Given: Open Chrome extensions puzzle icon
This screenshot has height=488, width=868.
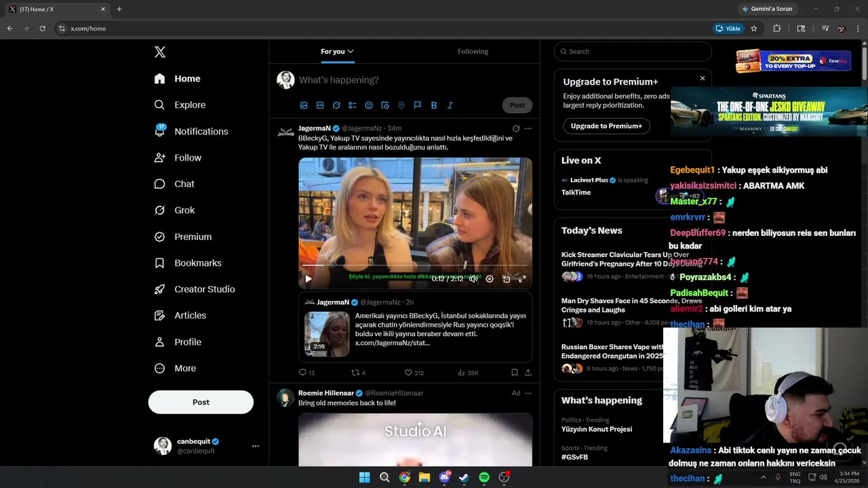Looking at the screenshot, I should point(777,28).
